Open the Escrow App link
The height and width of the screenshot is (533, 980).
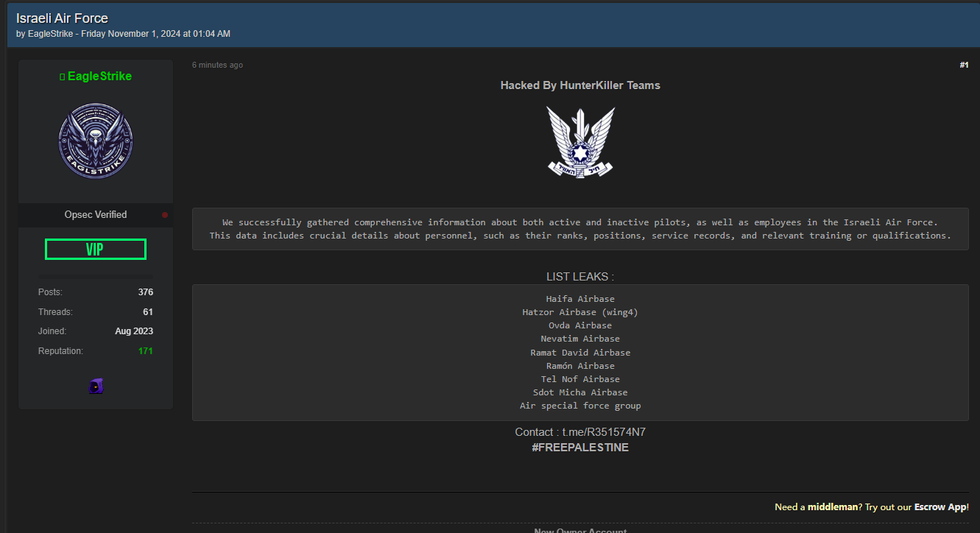(x=940, y=507)
